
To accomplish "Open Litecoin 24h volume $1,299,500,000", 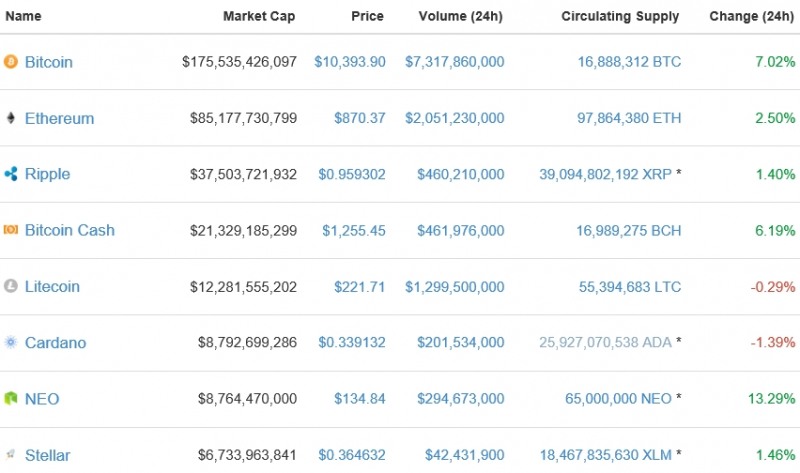I will (454, 286).
